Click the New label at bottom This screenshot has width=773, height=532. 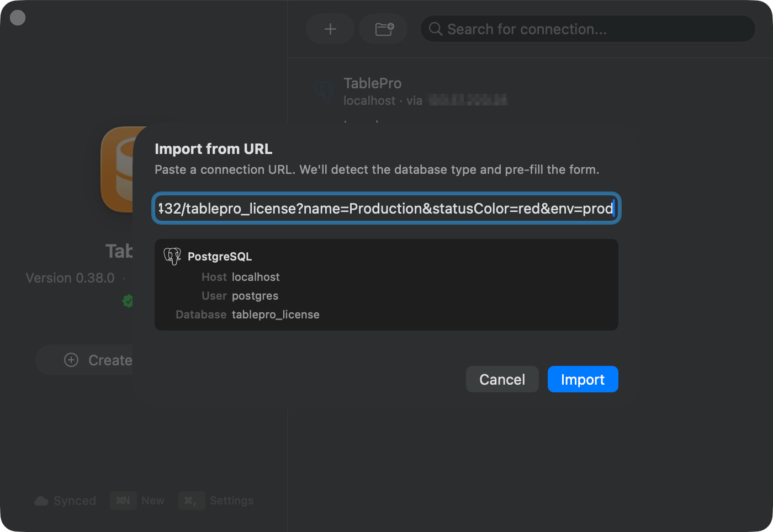click(x=153, y=501)
